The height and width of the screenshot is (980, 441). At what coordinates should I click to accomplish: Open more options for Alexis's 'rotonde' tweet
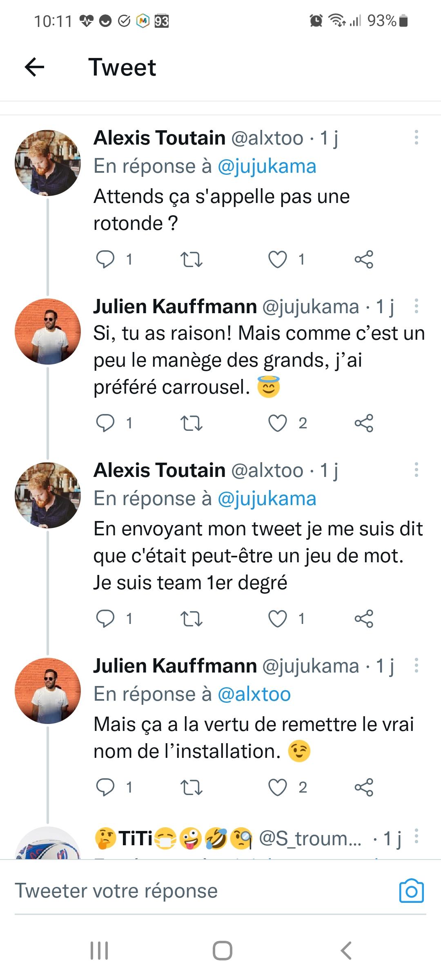(416, 138)
